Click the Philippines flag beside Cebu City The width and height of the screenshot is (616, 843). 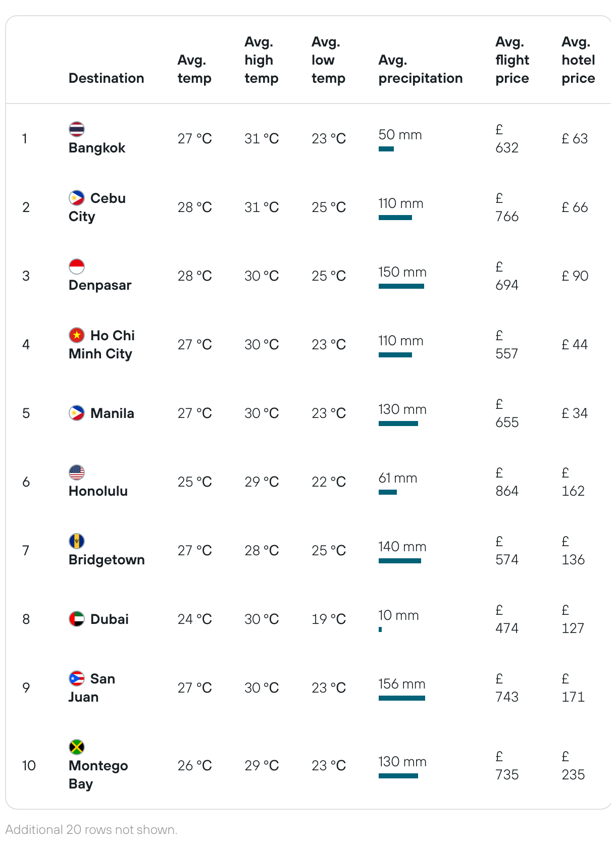[x=77, y=198]
